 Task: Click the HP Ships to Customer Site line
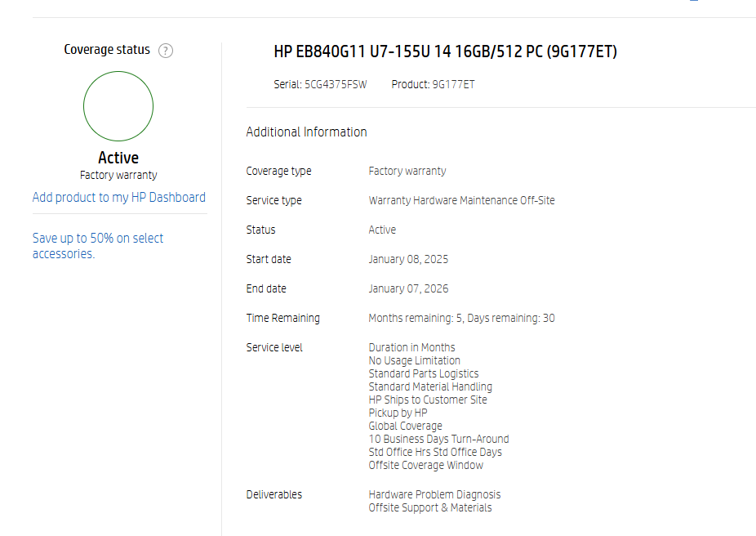428,400
